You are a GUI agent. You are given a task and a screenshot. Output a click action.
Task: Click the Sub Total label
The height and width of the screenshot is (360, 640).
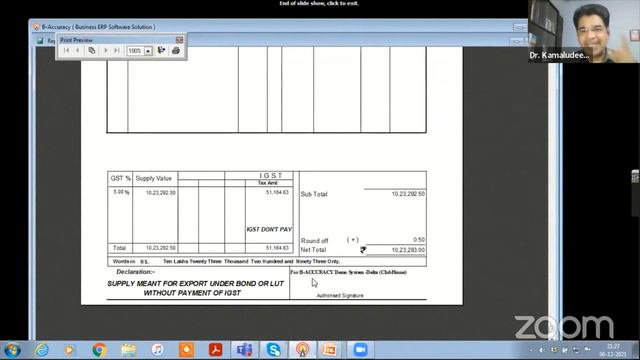click(314, 194)
